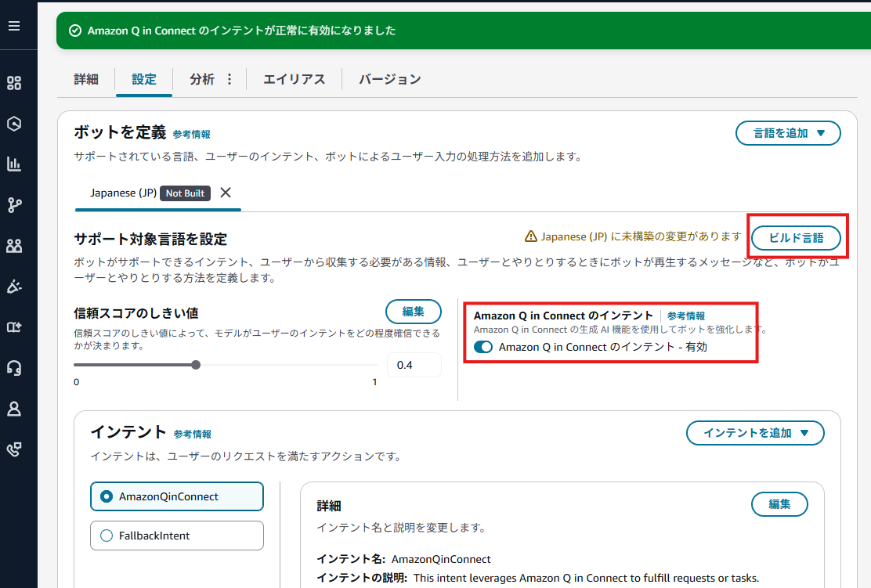Image resolution: width=871 pixels, height=588 pixels.
Task: Click the single user profile sidebar icon
Action: (x=14, y=408)
